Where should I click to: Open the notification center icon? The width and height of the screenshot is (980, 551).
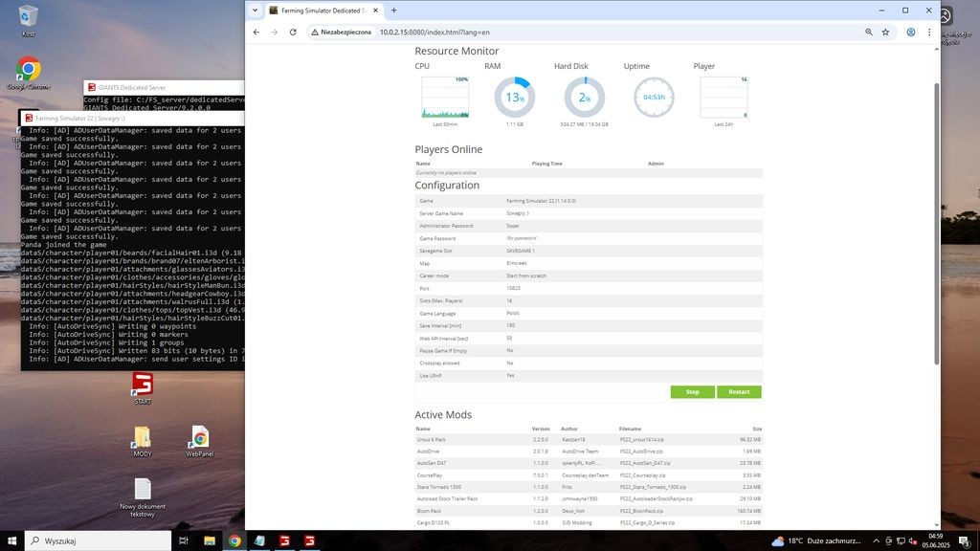965,540
